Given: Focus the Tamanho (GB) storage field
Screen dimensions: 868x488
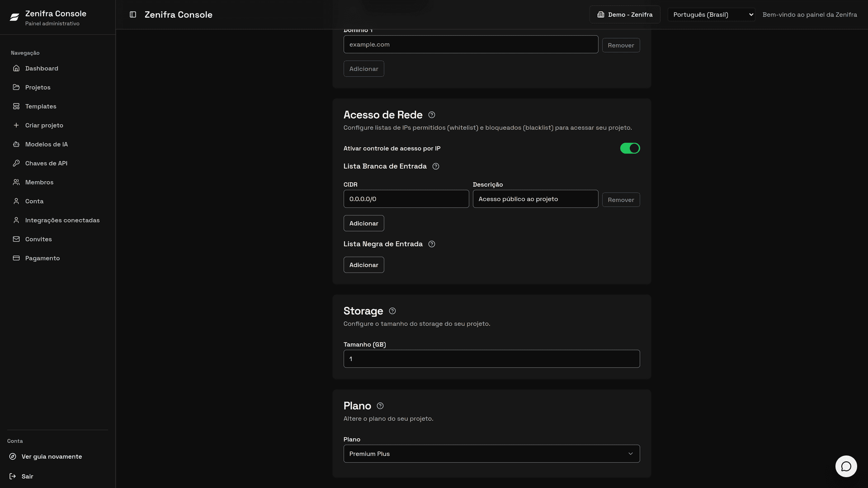Looking at the screenshot, I should tap(491, 359).
